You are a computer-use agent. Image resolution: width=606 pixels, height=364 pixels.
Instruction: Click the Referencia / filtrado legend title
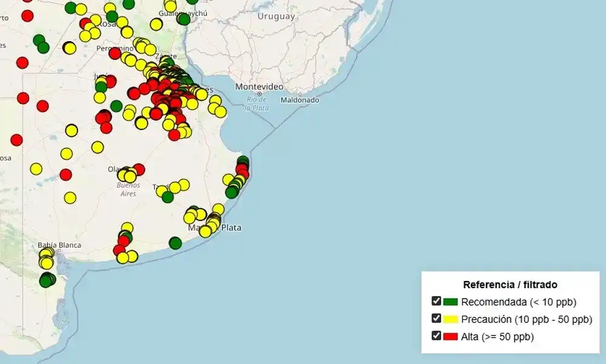pos(511,283)
